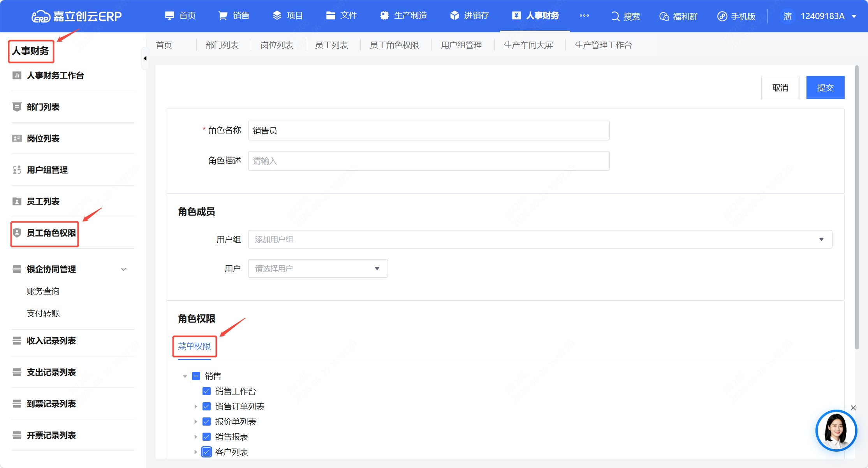Click the 进销存 box icon
This screenshot has width=868, height=468.
pyautogui.click(x=454, y=16)
